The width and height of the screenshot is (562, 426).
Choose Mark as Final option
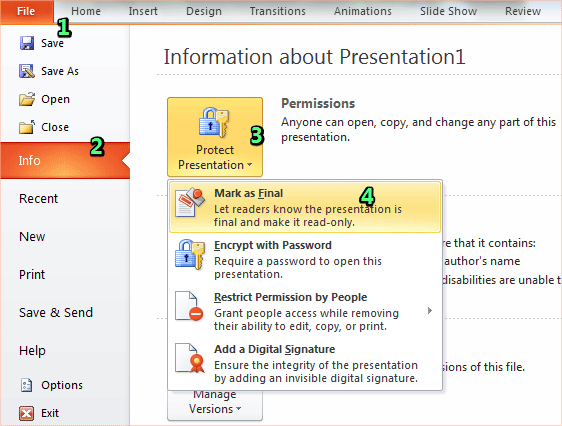305,207
